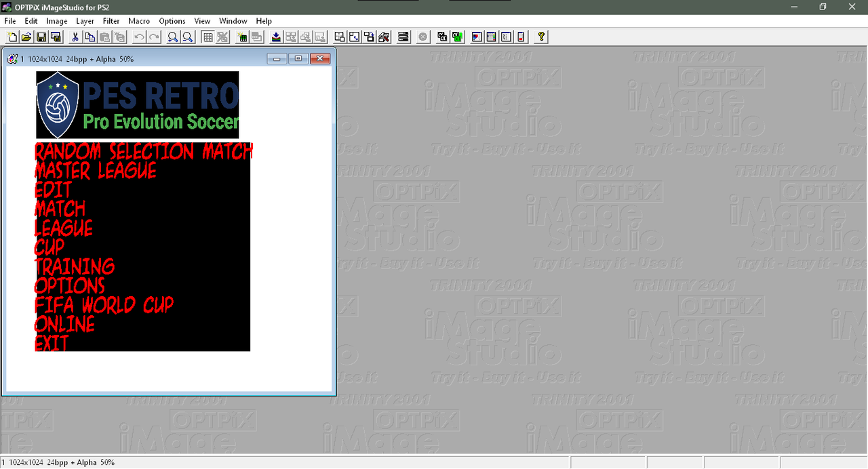This screenshot has width=868, height=469.
Task: Click the document window's system menu icon
Action: [x=12, y=59]
